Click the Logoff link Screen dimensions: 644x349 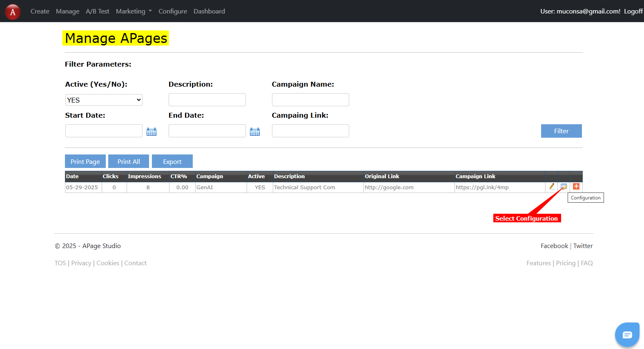pyautogui.click(x=633, y=11)
